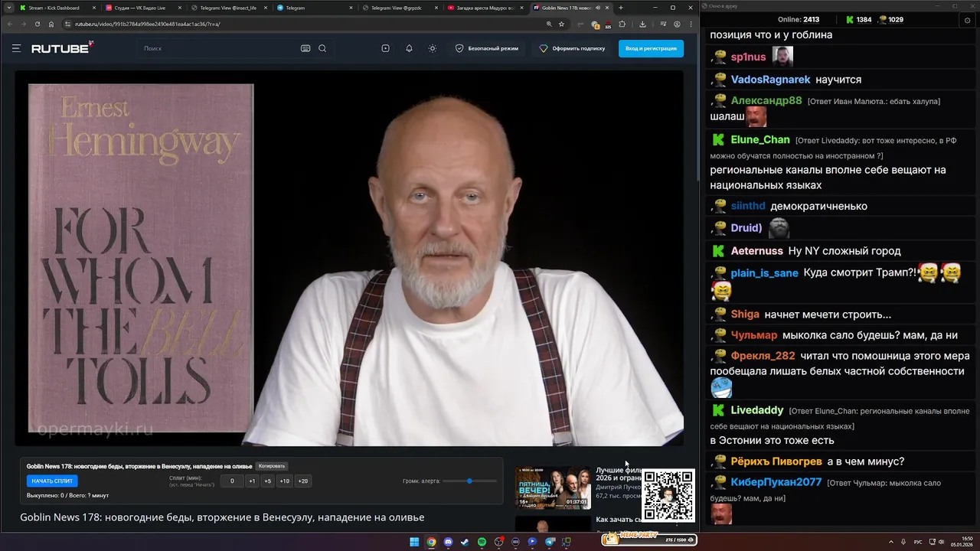Open system tray hidden icons chevron
This screenshot has height=551, width=980.
coord(890,542)
